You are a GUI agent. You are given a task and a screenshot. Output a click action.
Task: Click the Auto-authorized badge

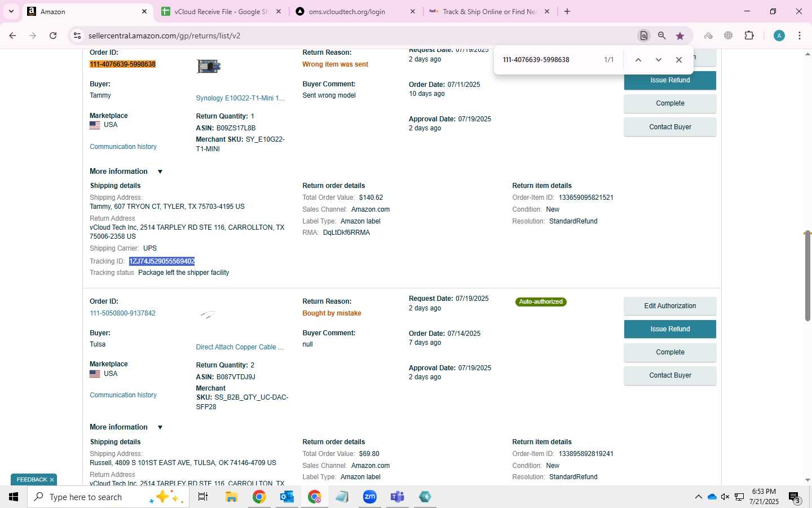[x=541, y=302]
